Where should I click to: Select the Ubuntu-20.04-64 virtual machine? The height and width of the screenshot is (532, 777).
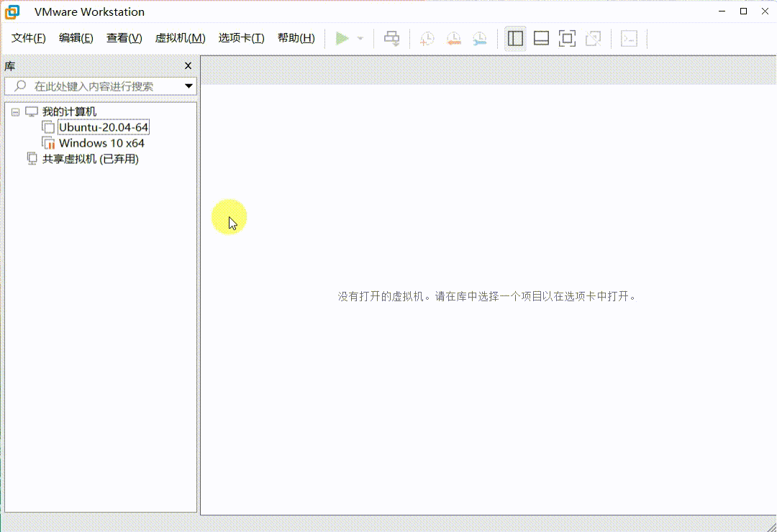click(103, 127)
